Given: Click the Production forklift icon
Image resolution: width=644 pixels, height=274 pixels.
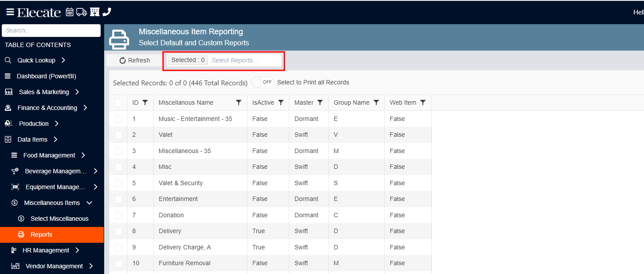Looking at the screenshot, I should tap(8, 124).
